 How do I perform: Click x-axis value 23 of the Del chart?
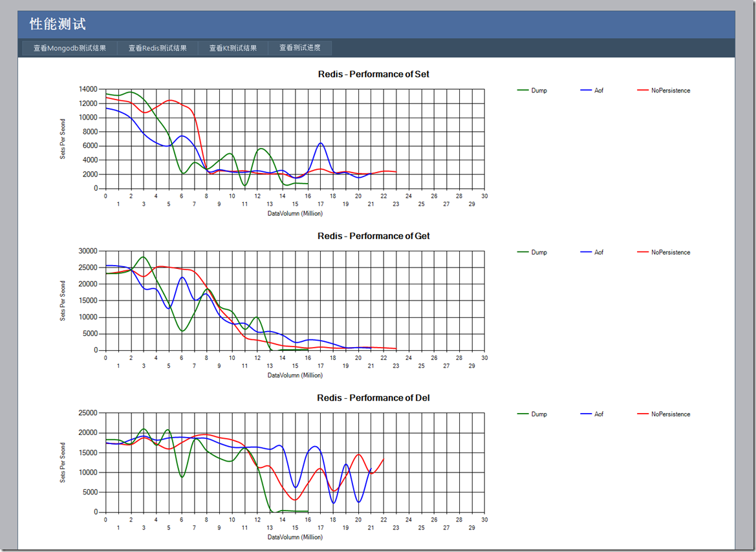[x=396, y=528]
